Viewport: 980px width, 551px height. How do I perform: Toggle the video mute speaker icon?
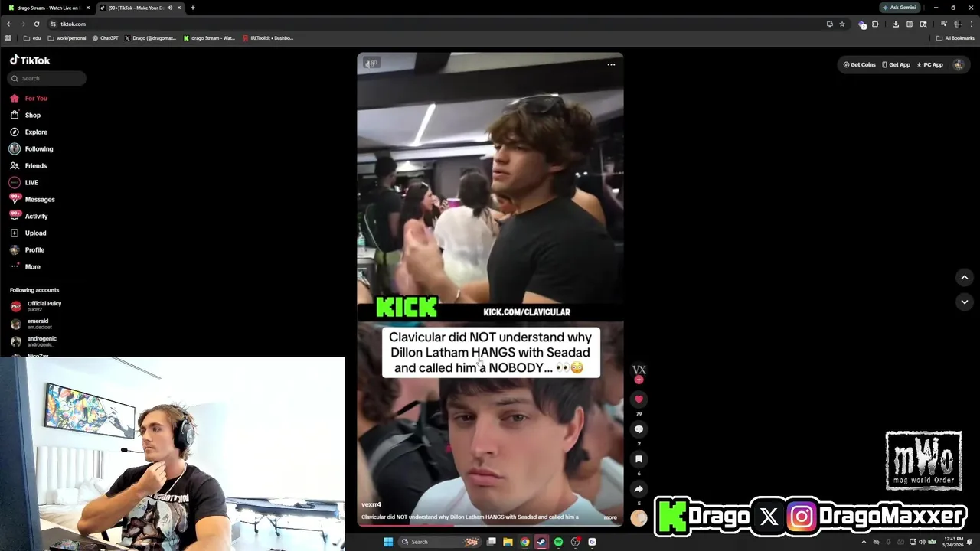[371, 63]
